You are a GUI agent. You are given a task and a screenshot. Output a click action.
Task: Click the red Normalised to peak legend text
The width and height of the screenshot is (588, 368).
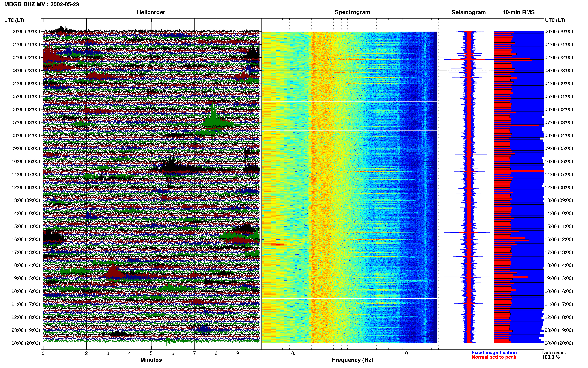[494, 357]
